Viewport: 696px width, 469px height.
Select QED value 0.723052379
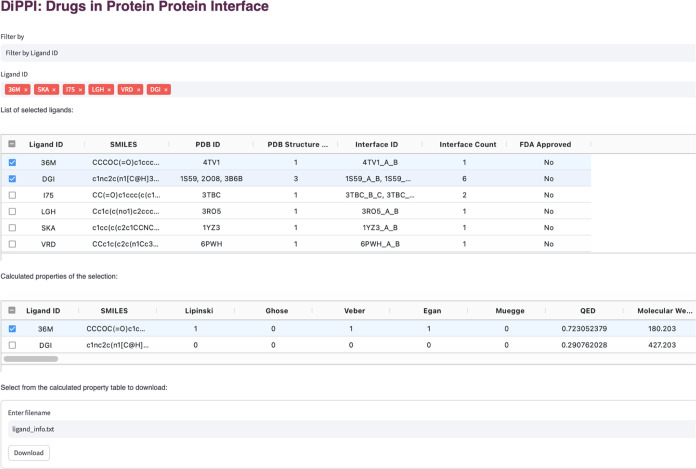point(584,329)
